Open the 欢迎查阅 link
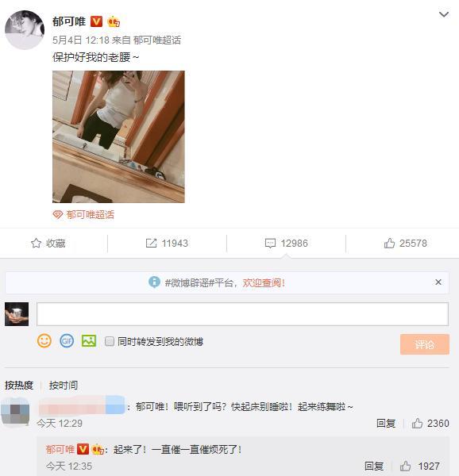Viewport: 459px width, 476px height. coord(264,282)
